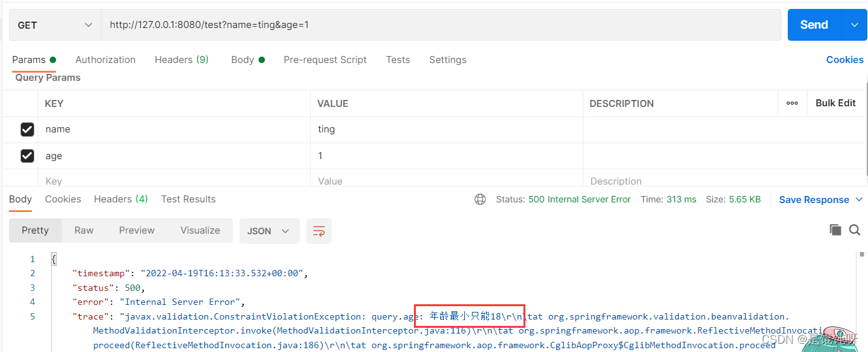Open the Tests tab
This screenshot has width=868, height=352.
click(398, 60)
